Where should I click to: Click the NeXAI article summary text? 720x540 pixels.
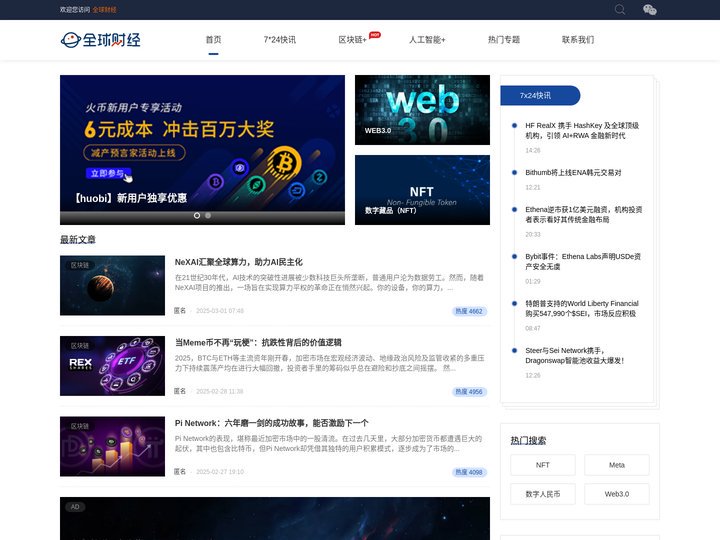tap(329, 282)
